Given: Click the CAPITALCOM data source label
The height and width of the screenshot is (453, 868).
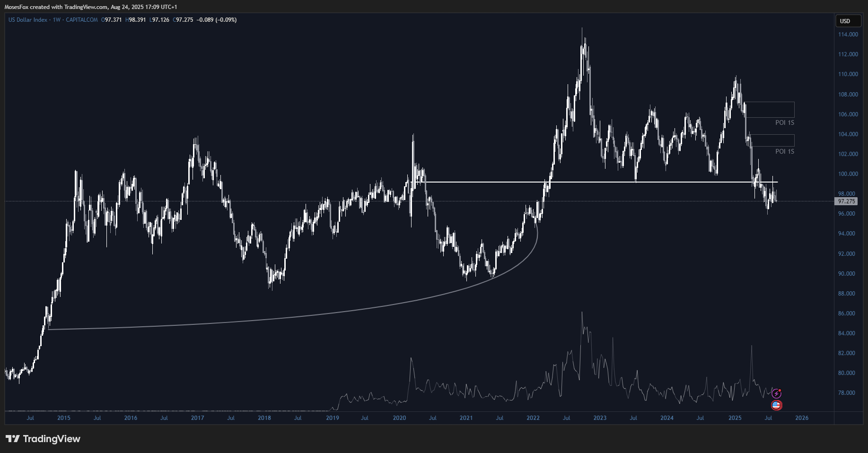Looking at the screenshot, I should [82, 20].
